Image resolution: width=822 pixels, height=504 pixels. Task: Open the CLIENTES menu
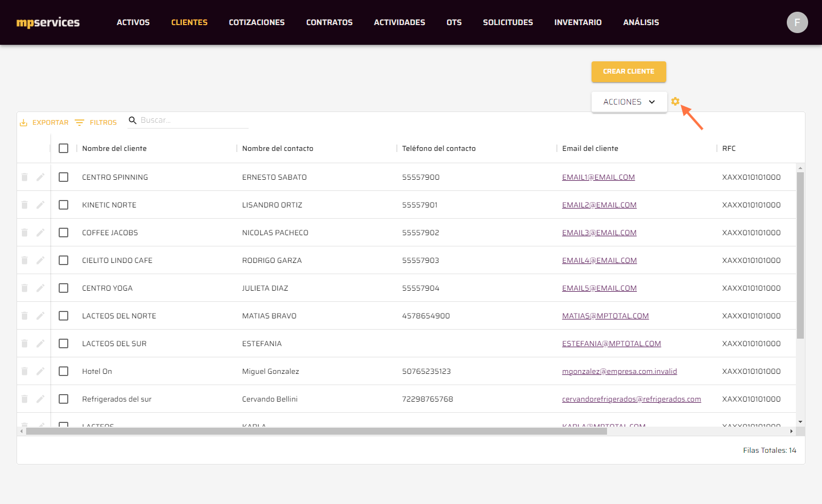[x=189, y=22]
